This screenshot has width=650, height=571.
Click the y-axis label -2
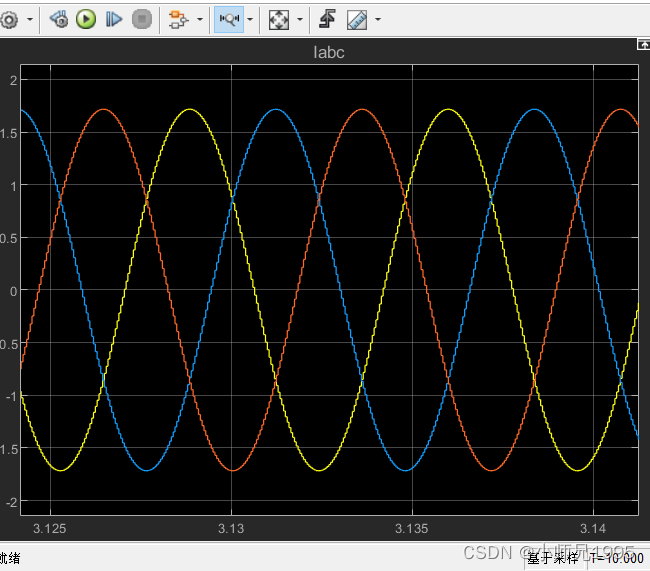point(12,503)
